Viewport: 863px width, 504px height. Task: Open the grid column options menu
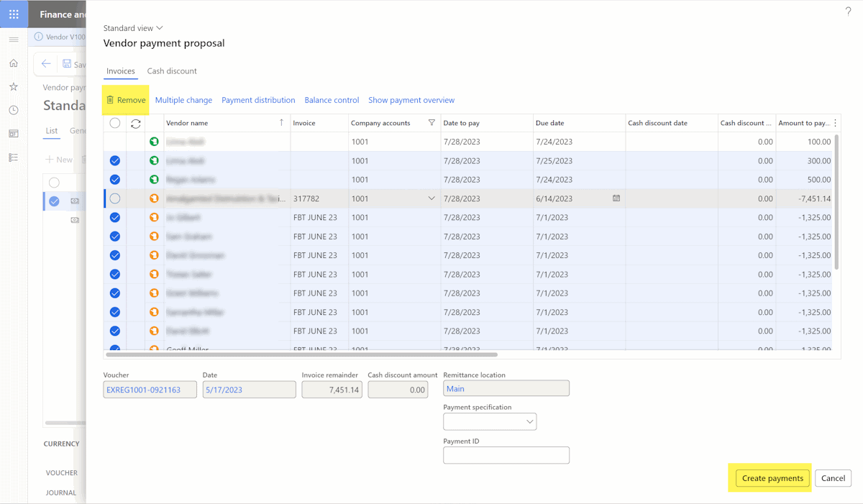(x=835, y=123)
